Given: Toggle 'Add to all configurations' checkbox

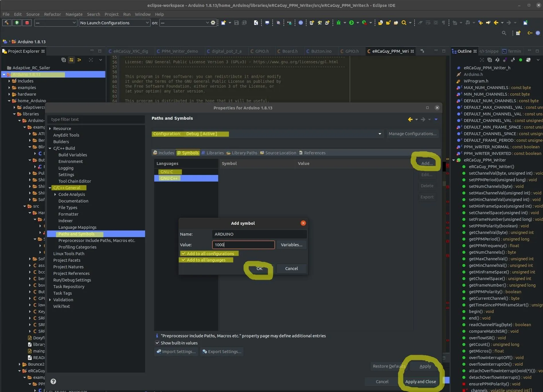Looking at the screenshot, I should [183, 253].
